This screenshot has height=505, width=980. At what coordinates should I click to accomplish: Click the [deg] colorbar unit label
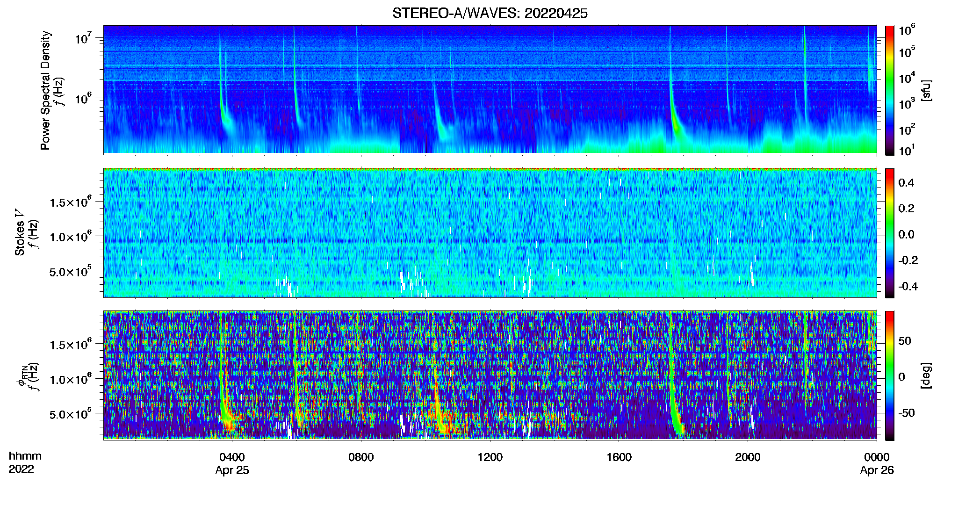click(x=926, y=375)
